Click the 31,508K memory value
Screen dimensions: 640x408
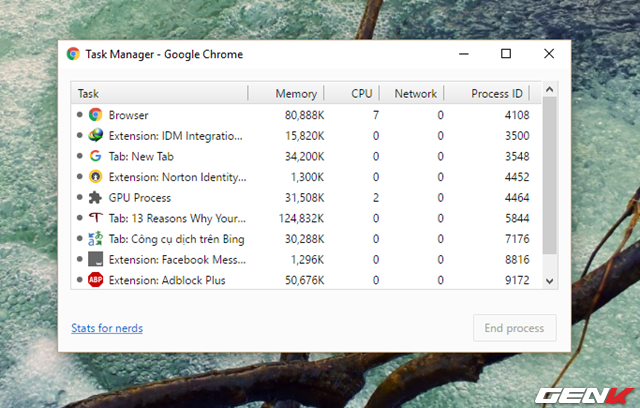pyautogui.click(x=304, y=198)
